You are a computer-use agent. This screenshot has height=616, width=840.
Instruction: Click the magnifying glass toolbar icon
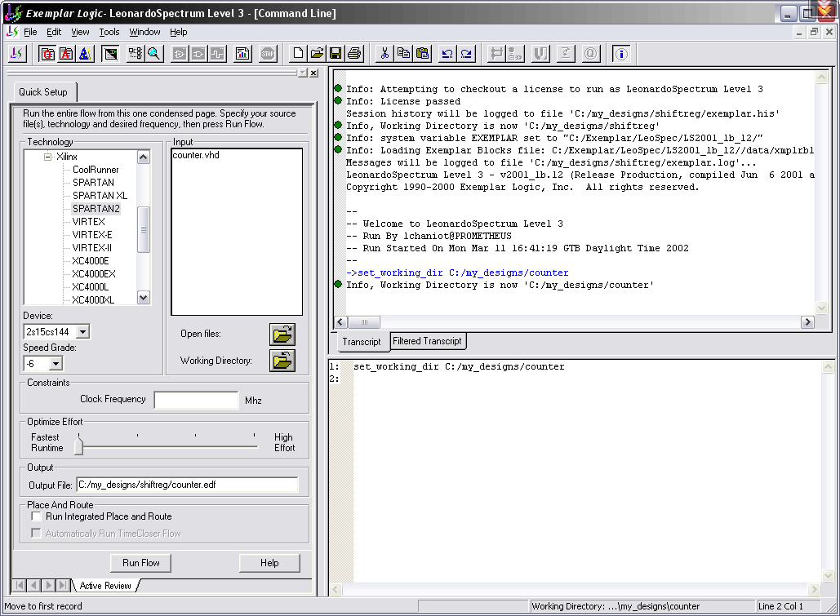click(154, 54)
